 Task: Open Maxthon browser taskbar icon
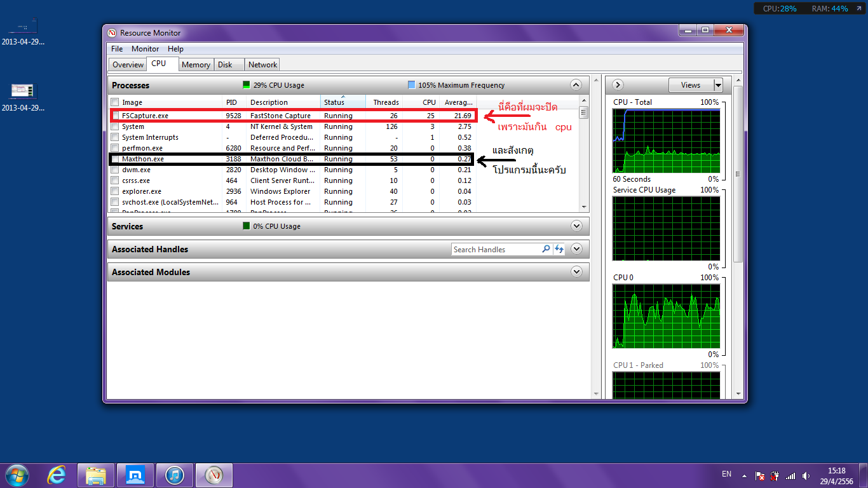click(x=135, y=475)
